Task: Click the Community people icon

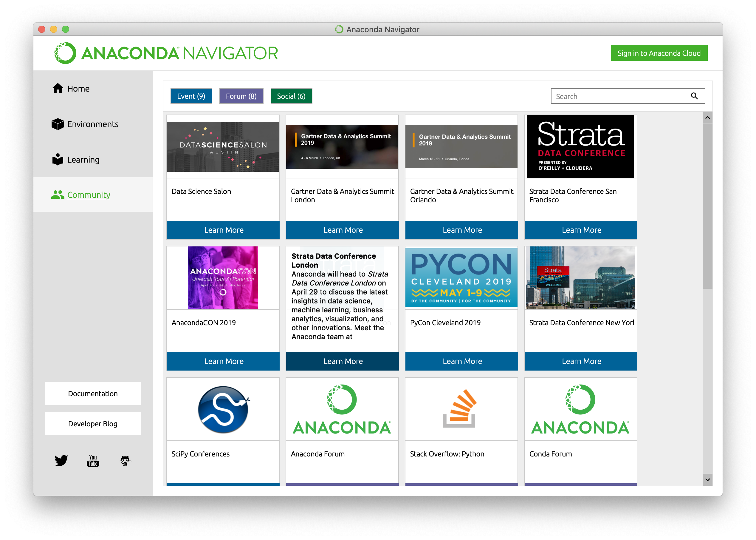Action: (x=58, y=195)
